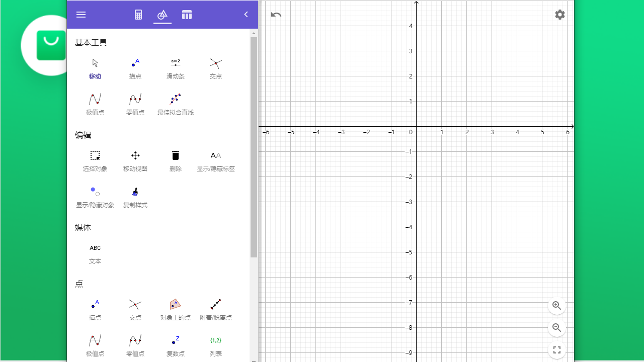Image resolution: width=644 pixels, height=362 pixels.
Task: Click the fullscreen button on graphics view
Action: click(x=556, y=350)
